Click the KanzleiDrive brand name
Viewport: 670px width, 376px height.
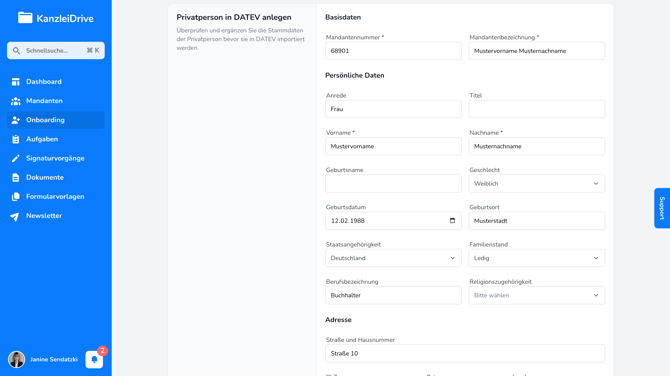pyautogui.click(x=65, y=18)
